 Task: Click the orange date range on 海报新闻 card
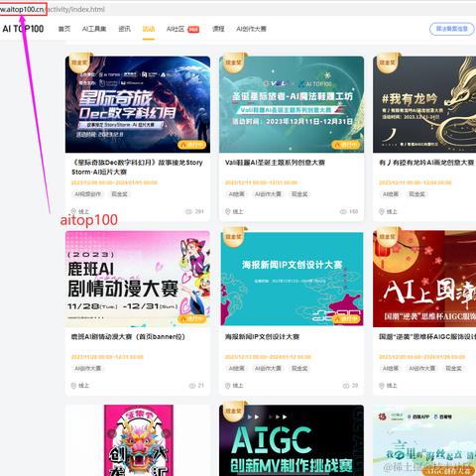coord(268,357)
